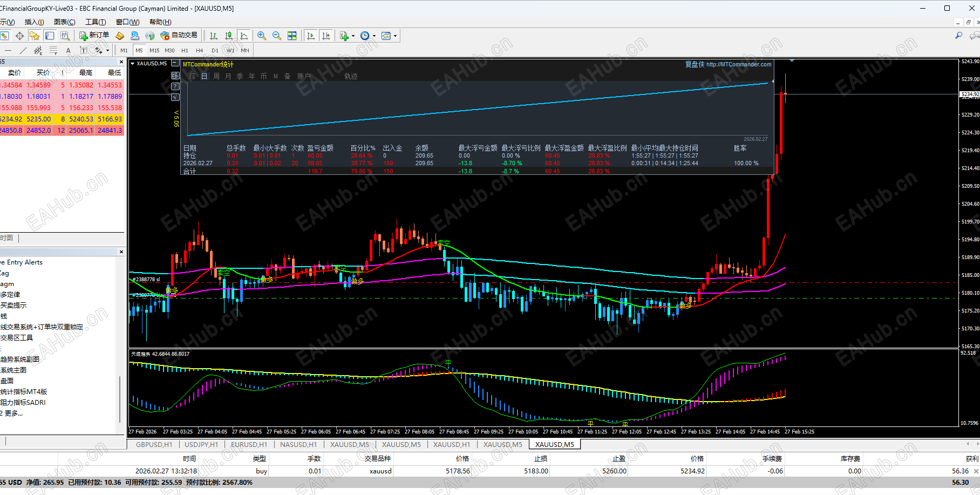Click the MTCommander 移 move icon
Screen dimensions: 980x495
pos(175,76)
